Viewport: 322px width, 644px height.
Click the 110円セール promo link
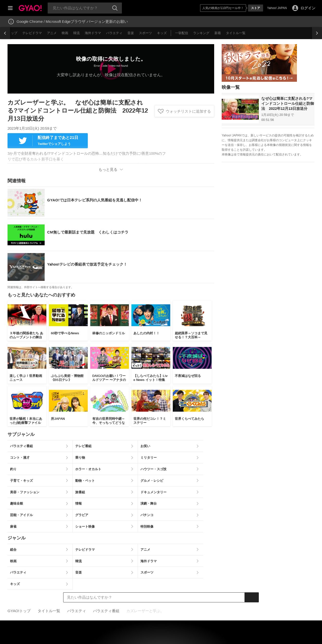pos(223,8)
